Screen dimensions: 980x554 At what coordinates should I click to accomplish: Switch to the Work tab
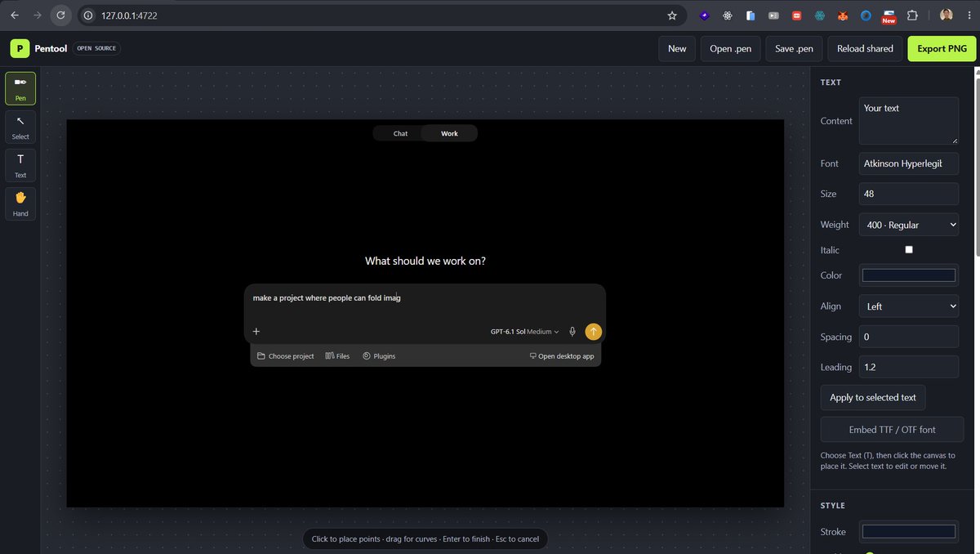(449, 133)
